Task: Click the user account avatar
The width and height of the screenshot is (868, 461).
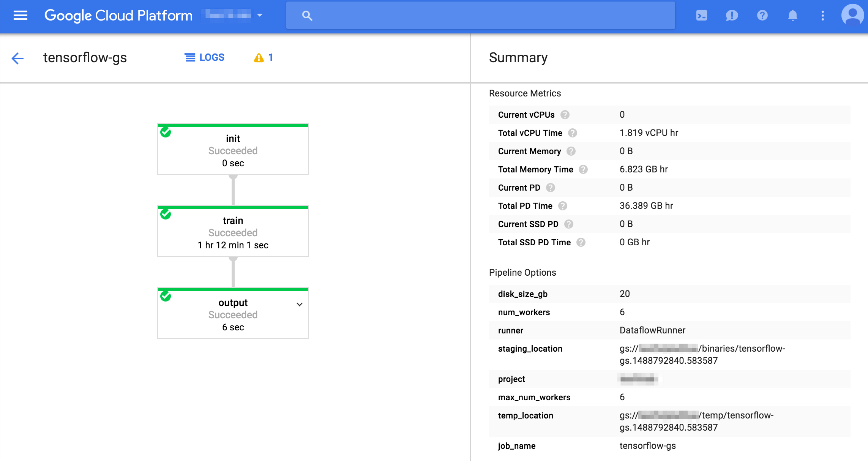Action: click(852, 16)
